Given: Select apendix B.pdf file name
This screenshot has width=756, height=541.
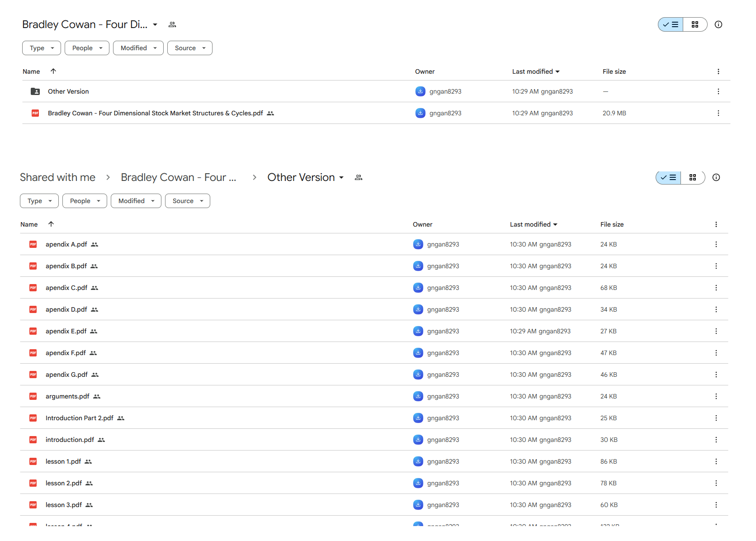Looking at the screenshot, I should click(66, 266).
